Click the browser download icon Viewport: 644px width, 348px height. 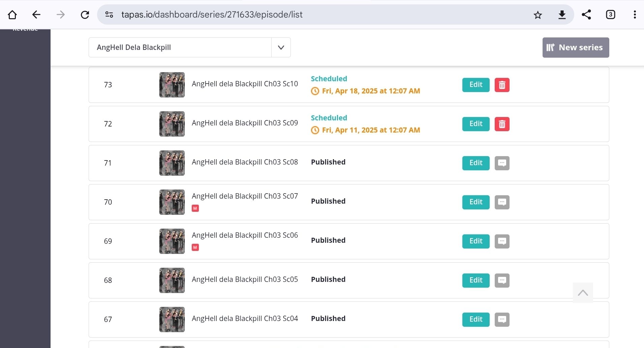click(x=562, y=15)
